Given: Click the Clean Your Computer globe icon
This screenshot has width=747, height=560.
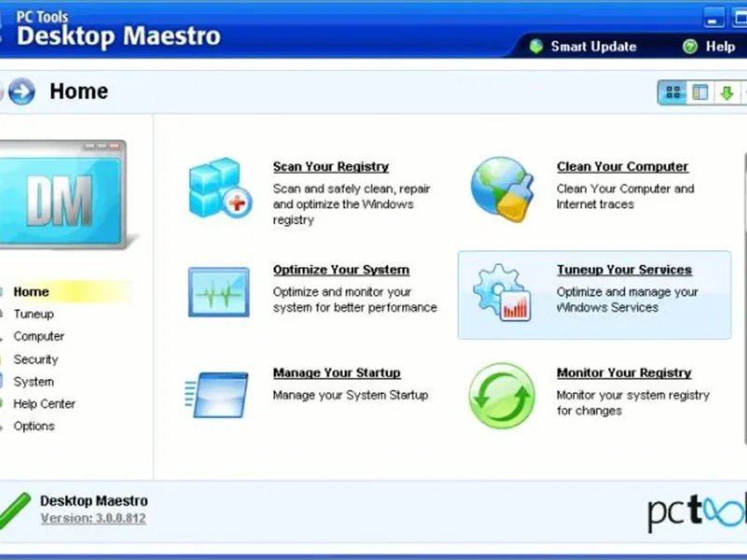Looking at the screenshot, I should (x=501, y=189).
